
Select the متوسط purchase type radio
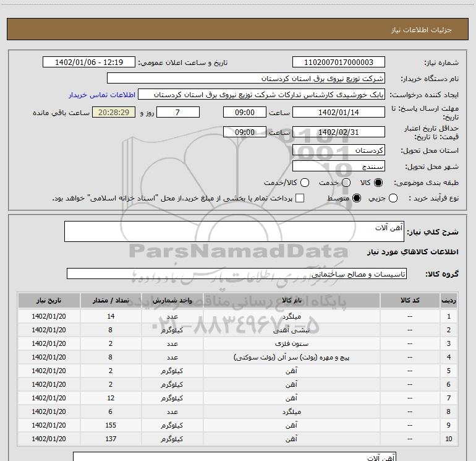click(357, 198)
